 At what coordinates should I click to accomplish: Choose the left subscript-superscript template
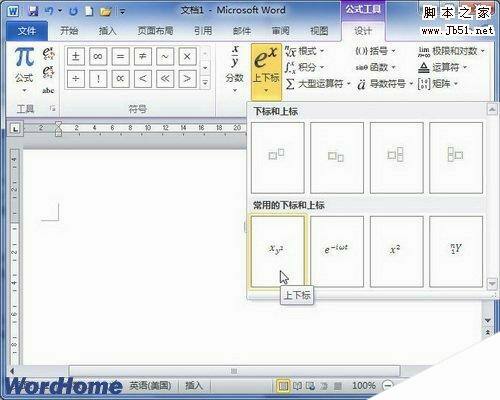456,158
